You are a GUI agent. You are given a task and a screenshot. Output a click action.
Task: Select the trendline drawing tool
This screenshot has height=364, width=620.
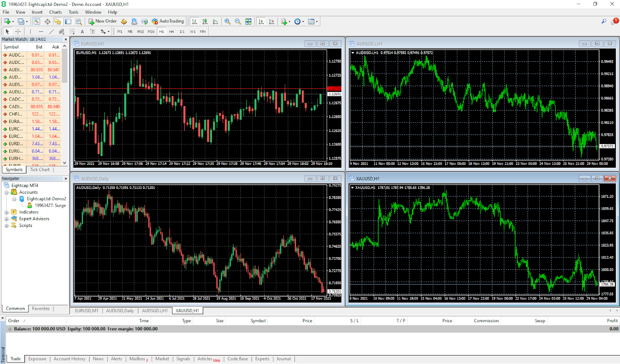51,31
